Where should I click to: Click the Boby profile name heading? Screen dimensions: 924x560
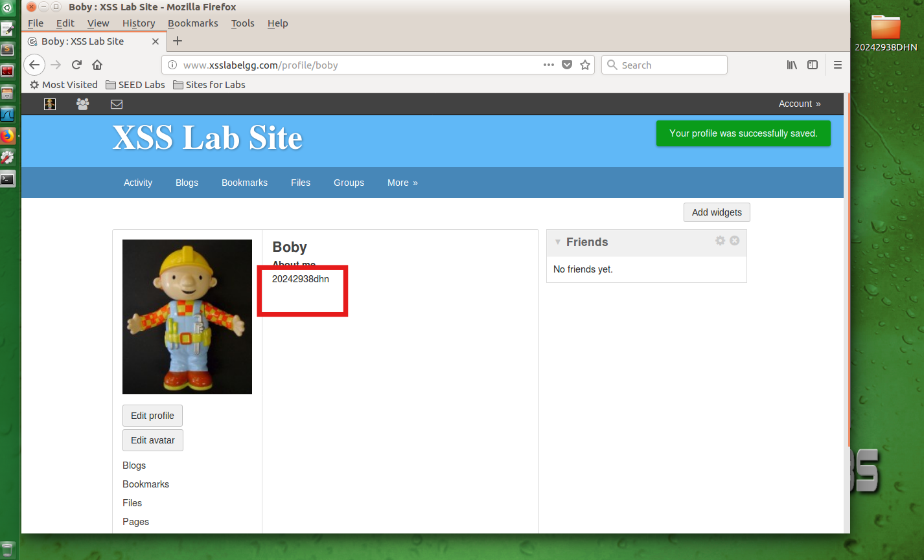coord(290,247)
